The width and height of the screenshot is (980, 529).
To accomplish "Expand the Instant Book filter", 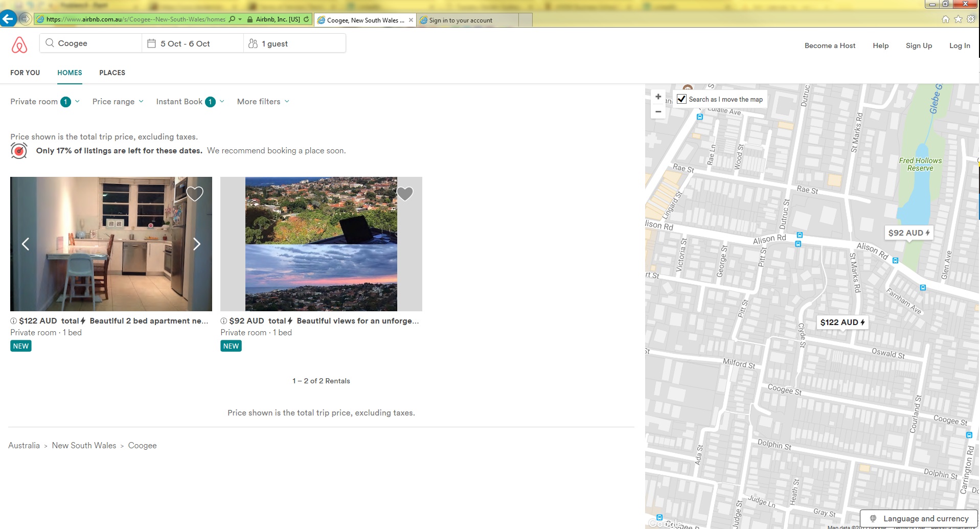I will (x=190, y=102).
